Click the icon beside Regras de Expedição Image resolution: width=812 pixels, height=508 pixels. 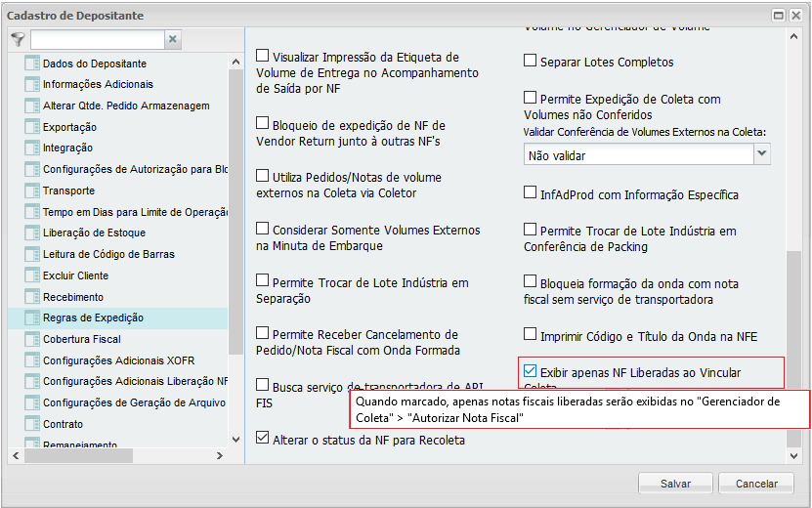click(x=32, y=317)
